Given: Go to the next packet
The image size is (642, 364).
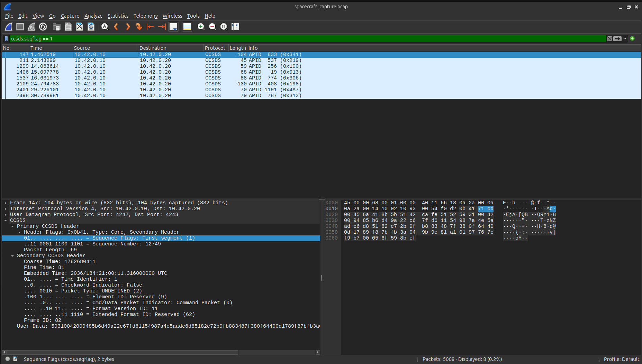Looking at the screenshot, I should (128, 27).
